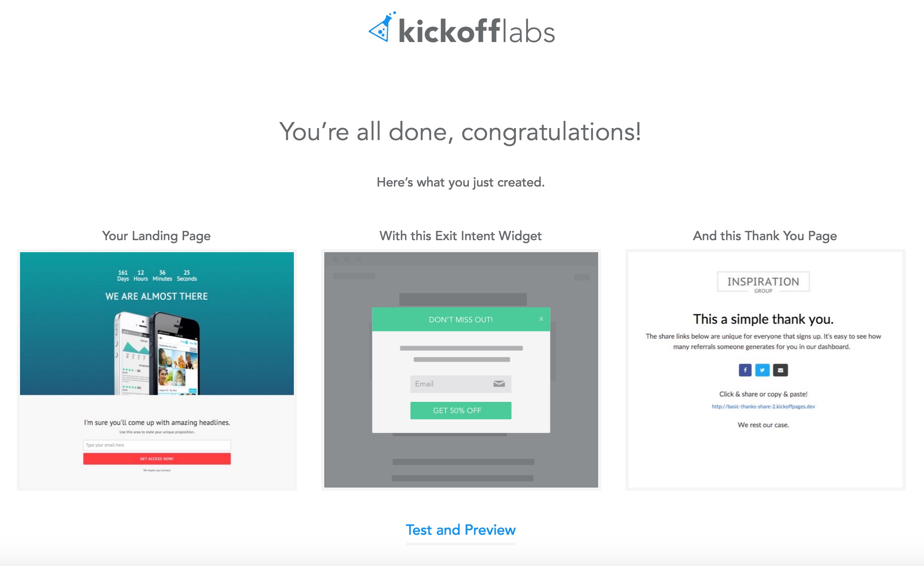This screenshot has width=924, height=566.
Task: Open the Test and Preview link
Action: point(460,530)
